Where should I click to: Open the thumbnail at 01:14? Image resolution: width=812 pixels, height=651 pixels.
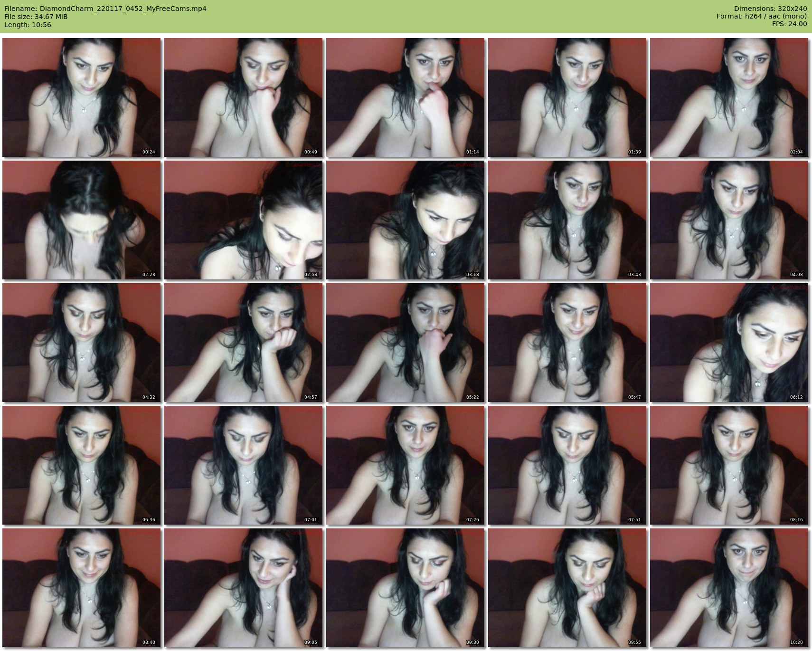[406, 97]
